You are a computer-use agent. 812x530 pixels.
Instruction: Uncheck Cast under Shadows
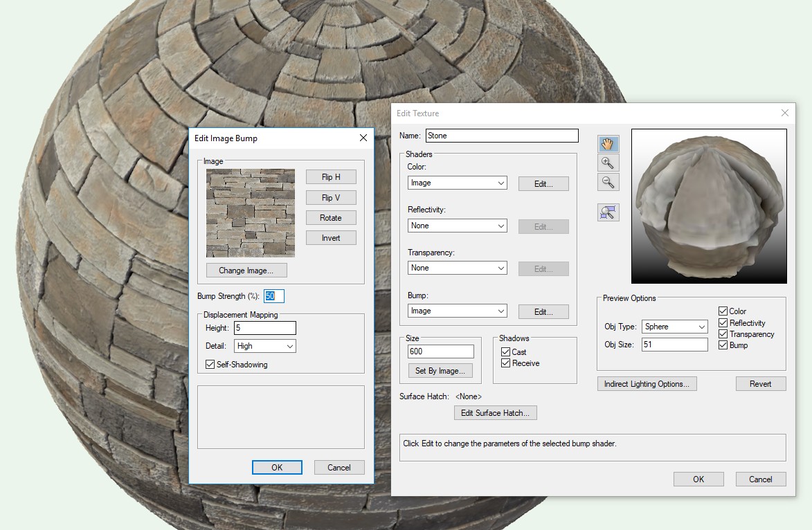point(505,351)
